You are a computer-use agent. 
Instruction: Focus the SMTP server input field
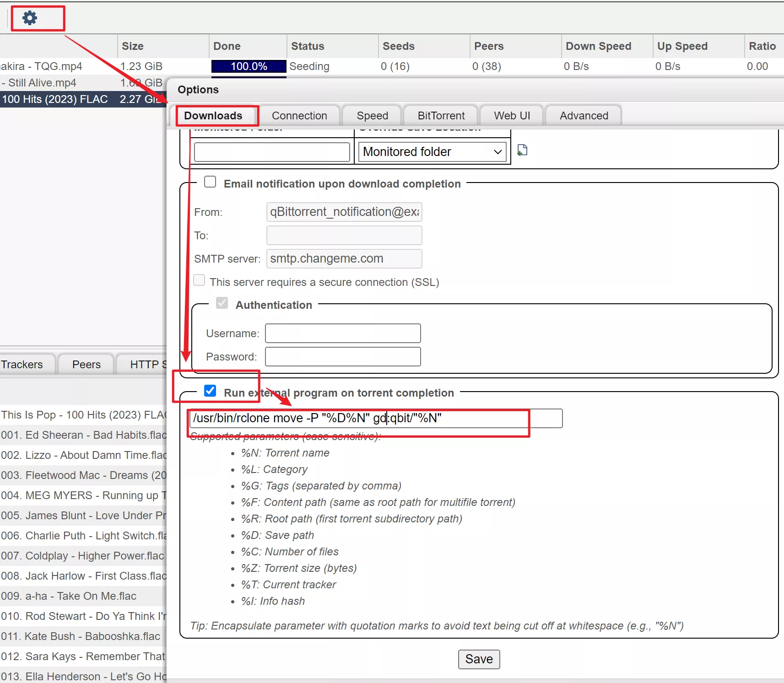click(x=344, y=258)
